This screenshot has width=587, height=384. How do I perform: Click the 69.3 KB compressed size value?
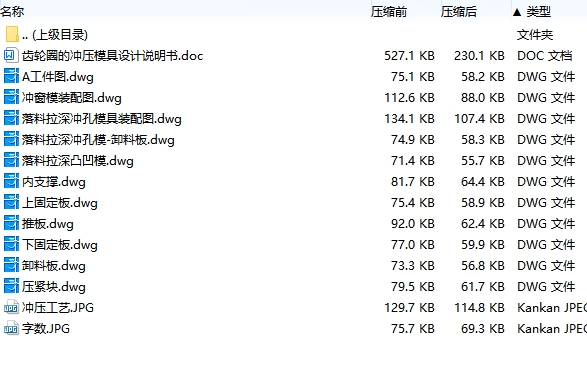click(483, 328)
